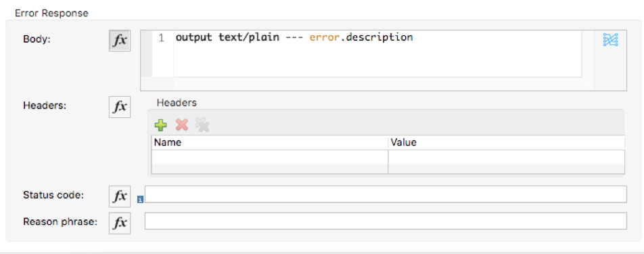
Task: Toggle the fx expression button for Body
Action: click(x=120, y=41)
